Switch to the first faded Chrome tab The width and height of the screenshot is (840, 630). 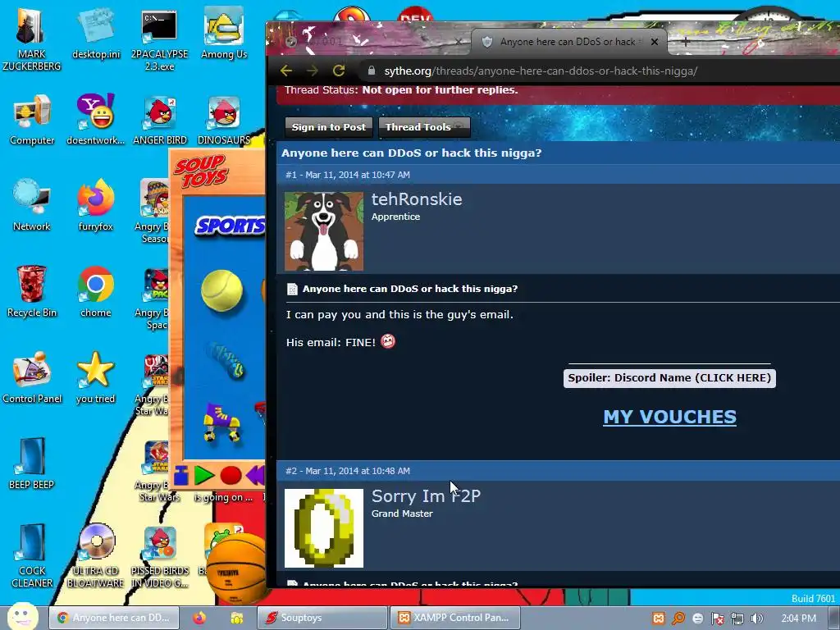(x=370, y=41)
